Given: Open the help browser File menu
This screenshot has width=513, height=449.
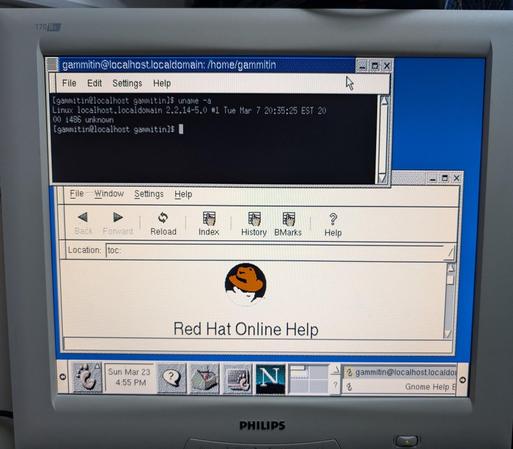Looking at the screenshot, I should [x=77, y=194].
